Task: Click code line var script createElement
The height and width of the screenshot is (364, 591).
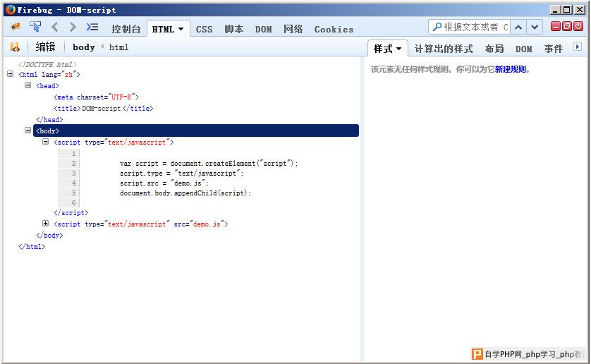Action: point(209,164)
